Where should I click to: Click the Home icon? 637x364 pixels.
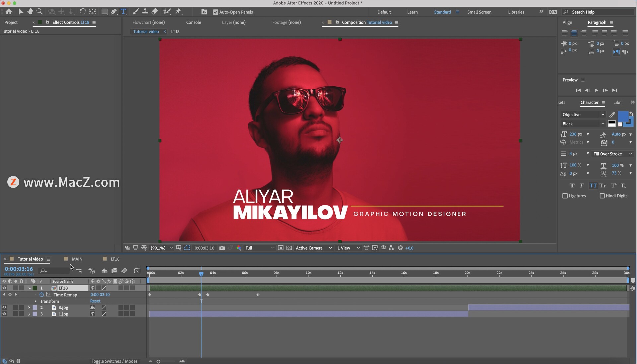(9, 12)
